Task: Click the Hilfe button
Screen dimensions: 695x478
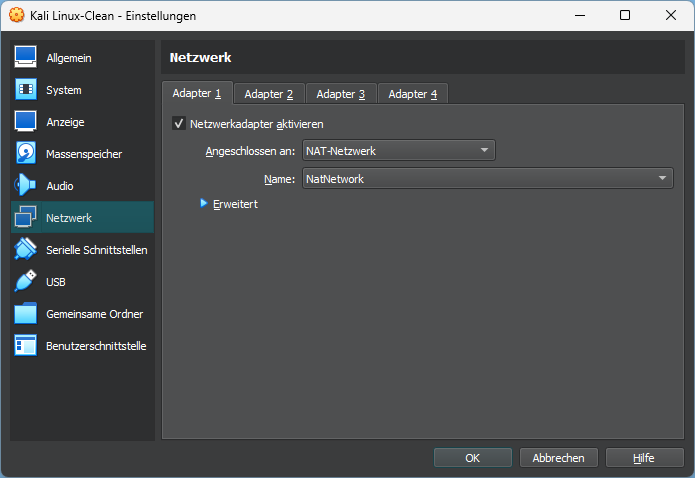Action: [x=644, y=458]
